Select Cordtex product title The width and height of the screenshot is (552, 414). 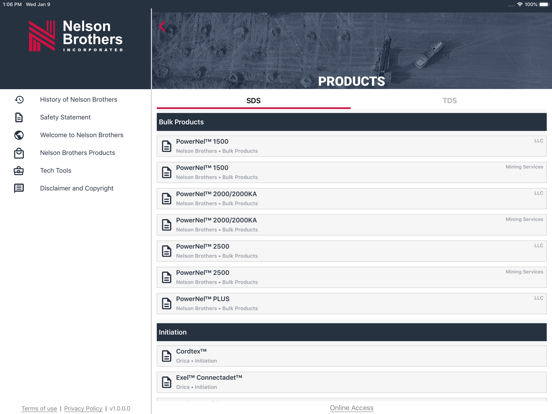[192, 351]
